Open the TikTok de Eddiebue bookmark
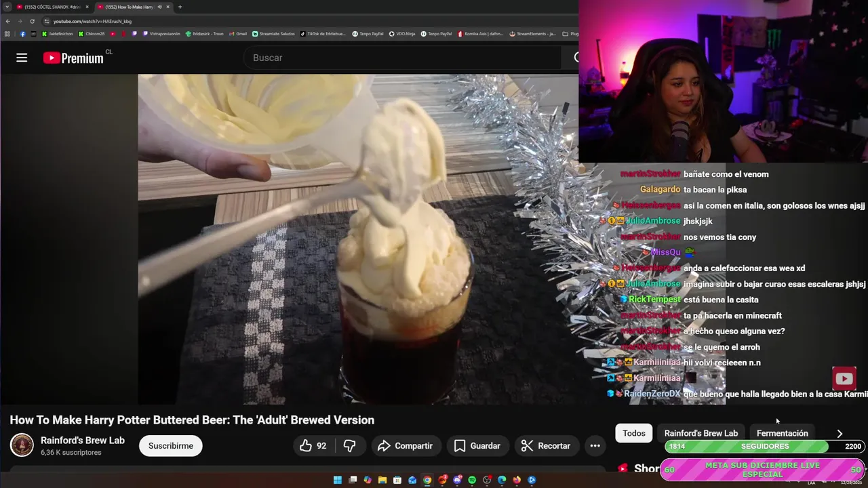Image resolution: width=868 pixels, height=488 pixels. tap(323, 33)
